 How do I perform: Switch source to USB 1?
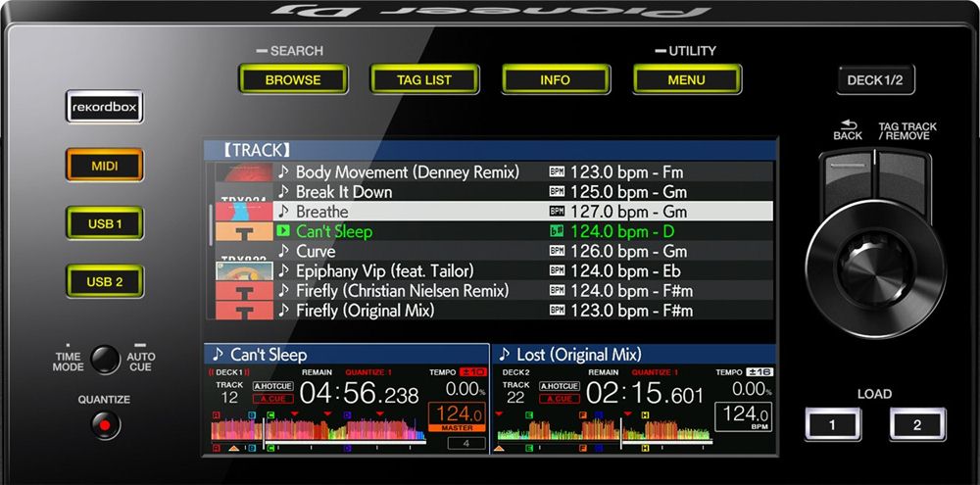[x=105, y=223]
